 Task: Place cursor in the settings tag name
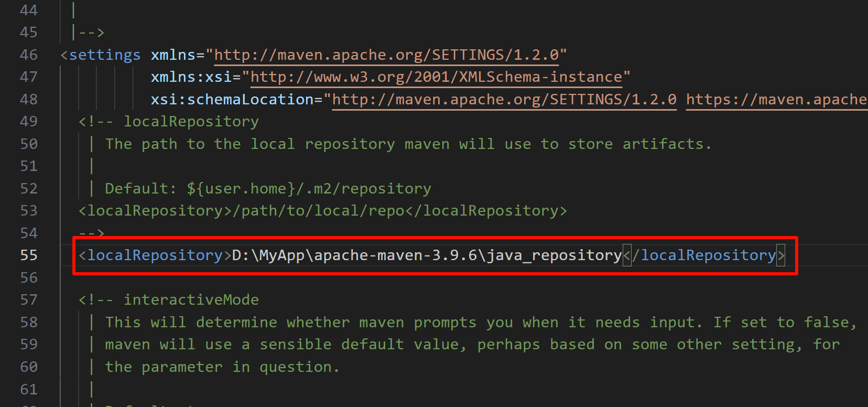click(x=105, y=55)
